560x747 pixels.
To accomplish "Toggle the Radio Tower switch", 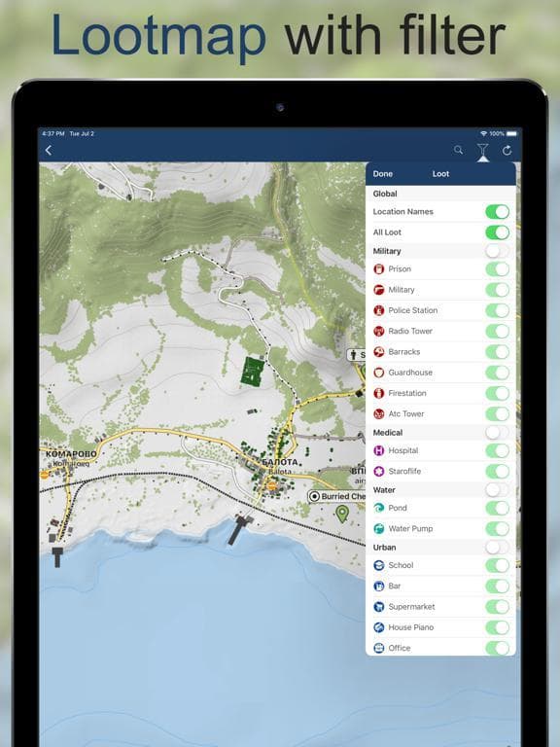I will 497,331.
